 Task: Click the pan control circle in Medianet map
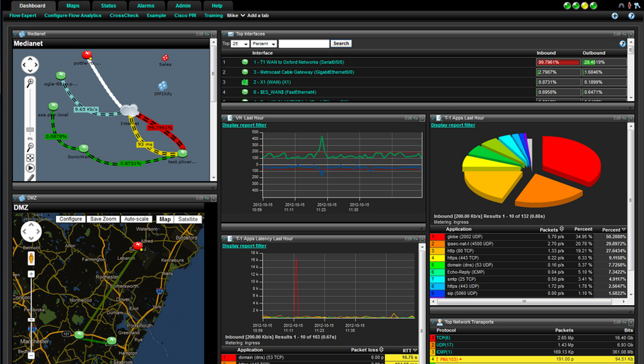point(30,65)
